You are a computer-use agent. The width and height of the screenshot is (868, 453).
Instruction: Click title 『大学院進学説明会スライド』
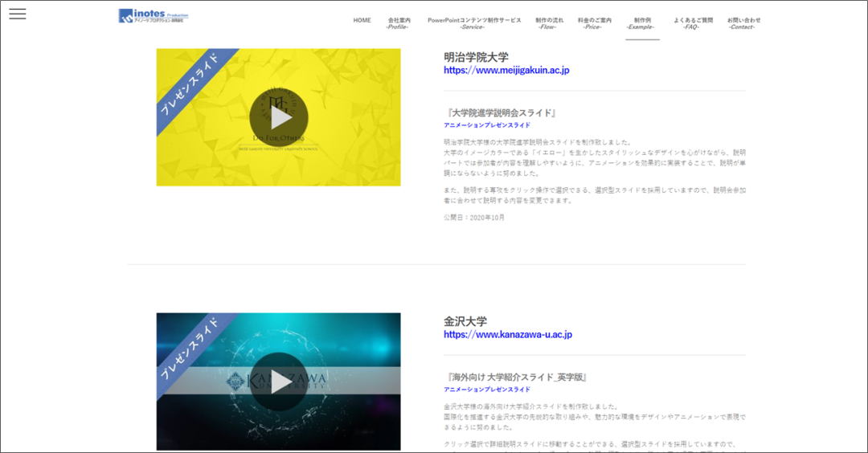(501, 112)
